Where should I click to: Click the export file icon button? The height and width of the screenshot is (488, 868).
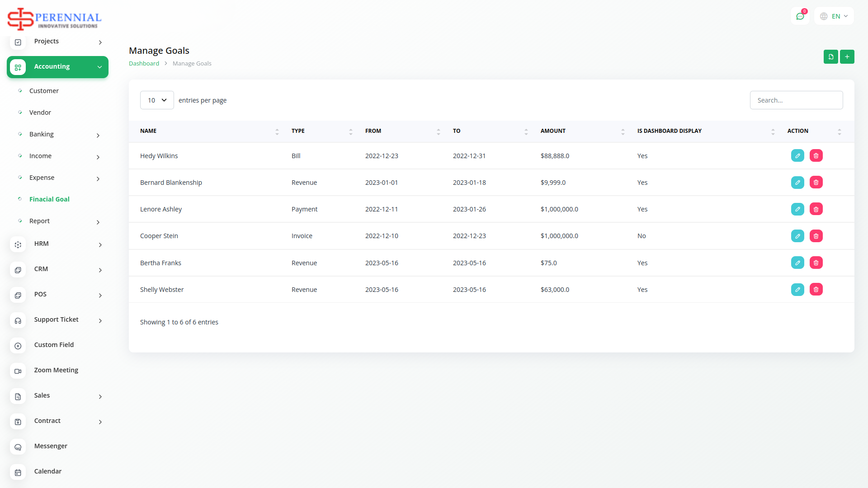pyautogui.click(x=830, y=57)
